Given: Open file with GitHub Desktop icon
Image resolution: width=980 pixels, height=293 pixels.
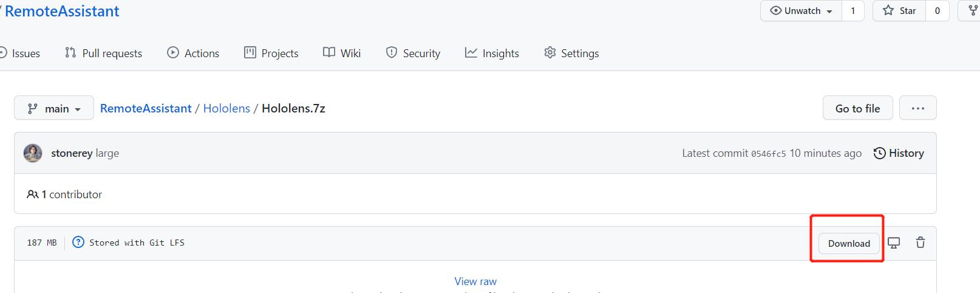Looking at the screenshot, I should click(x=894, y=243).
